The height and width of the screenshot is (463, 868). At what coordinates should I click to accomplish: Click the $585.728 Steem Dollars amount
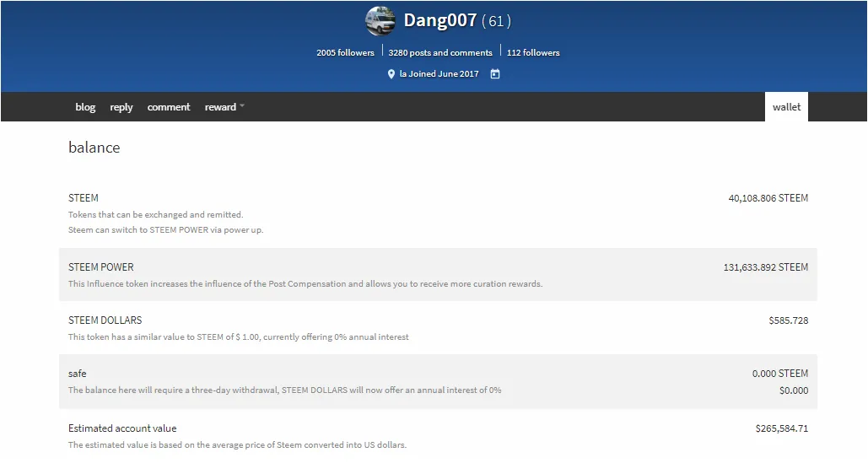pos(788,320)
